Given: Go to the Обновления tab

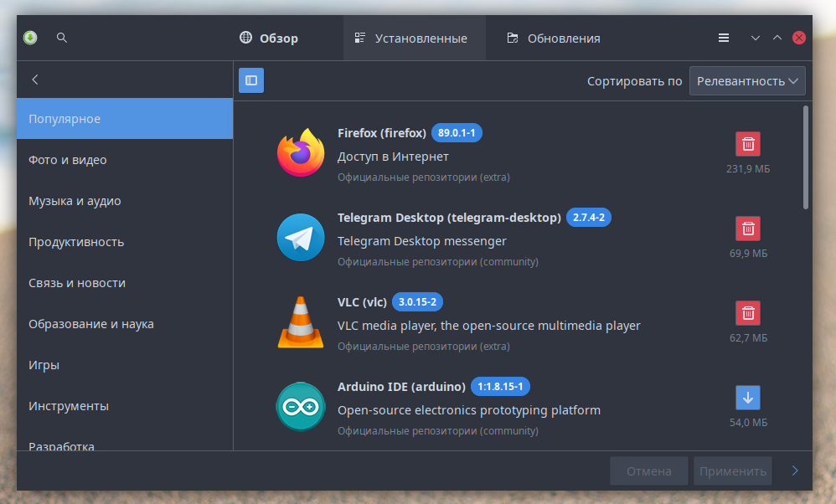Looking at the screenshot, I should (x=554, y=39).
